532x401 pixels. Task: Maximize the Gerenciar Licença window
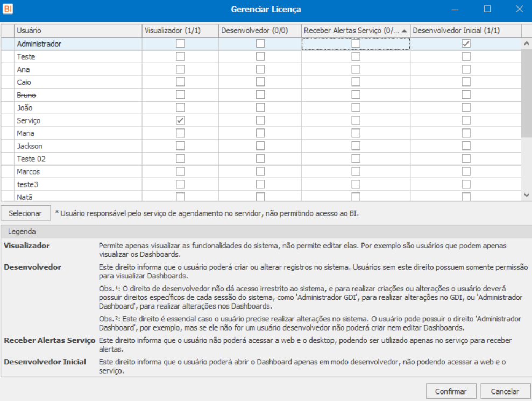[487, 9]
